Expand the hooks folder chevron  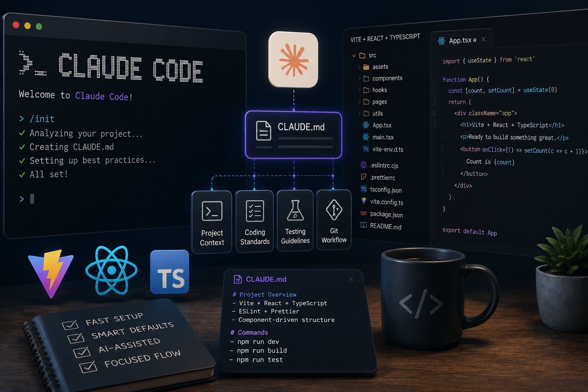tap(359, 90)
